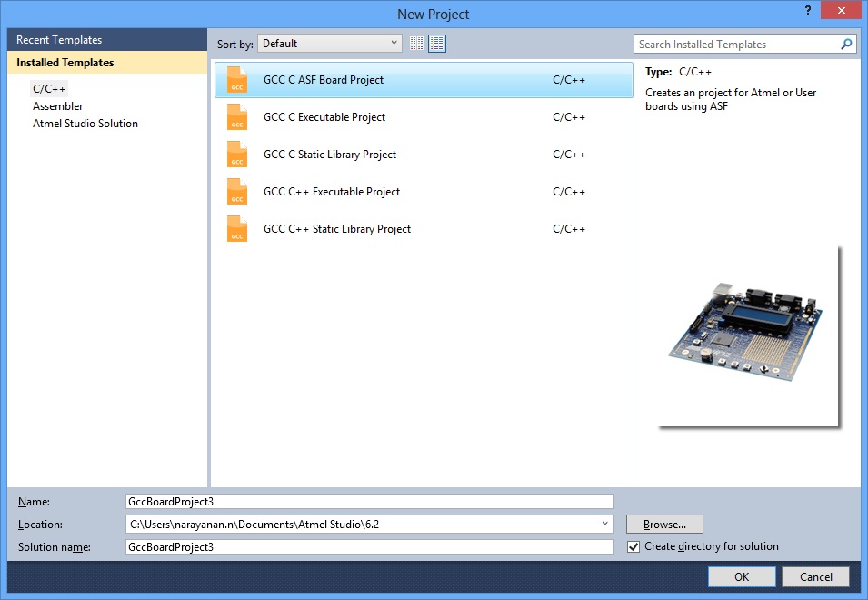Toggle Create directory for solution checkbox
868x600 pixels.
click(x=634, y=547)
